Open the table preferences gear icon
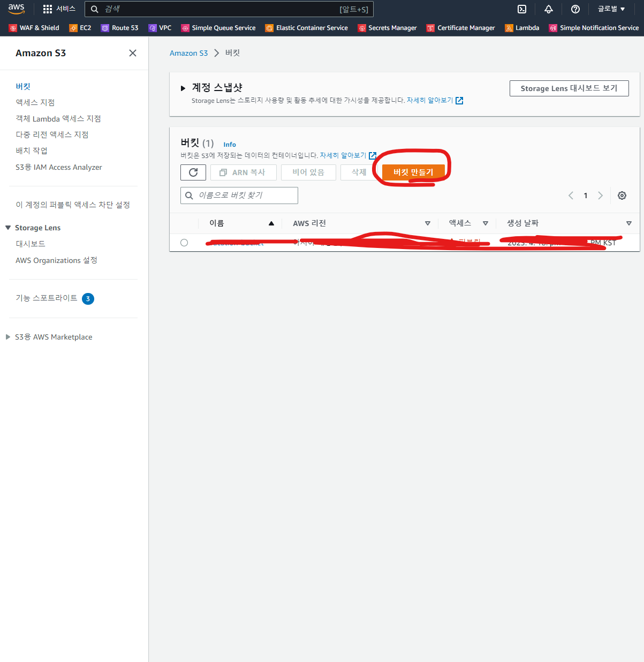Viewport: 644px width, 662px height. [622, 195]
